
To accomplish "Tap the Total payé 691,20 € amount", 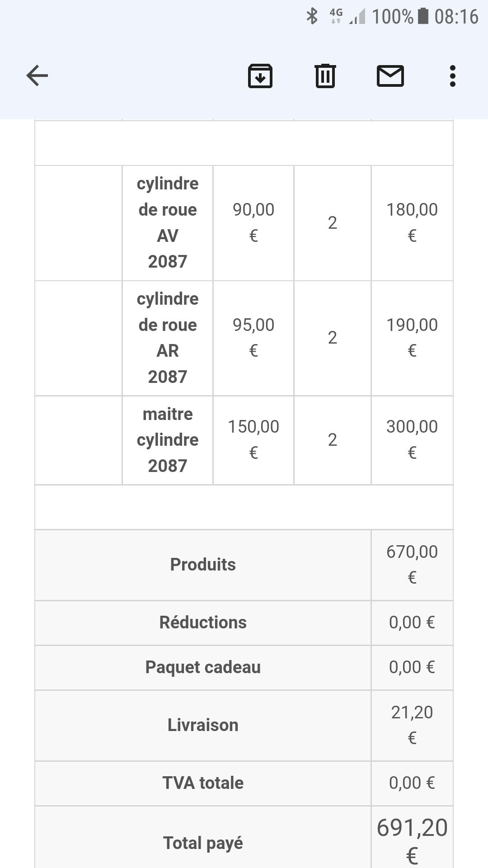I will 412,841.
